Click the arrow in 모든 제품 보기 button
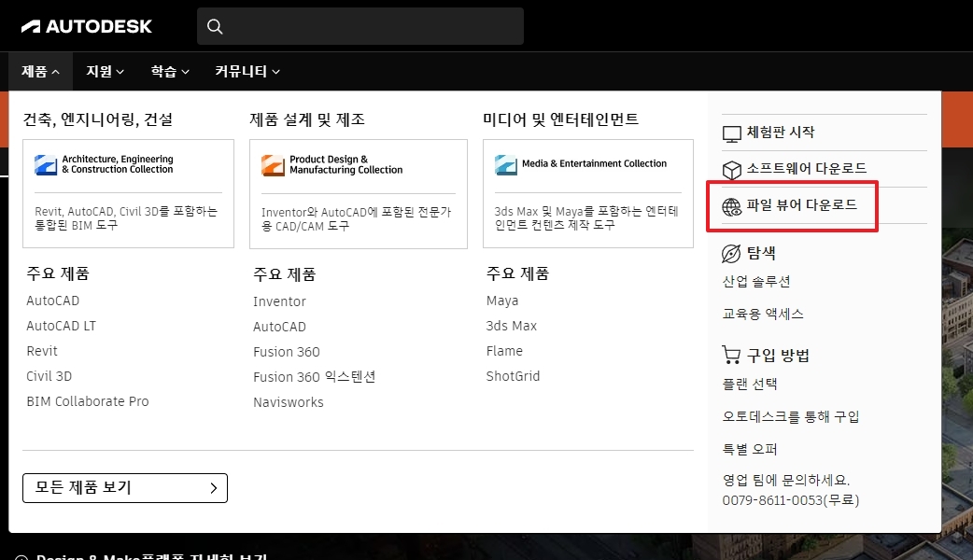Screen dimensions: 973x560 (214, 488)
